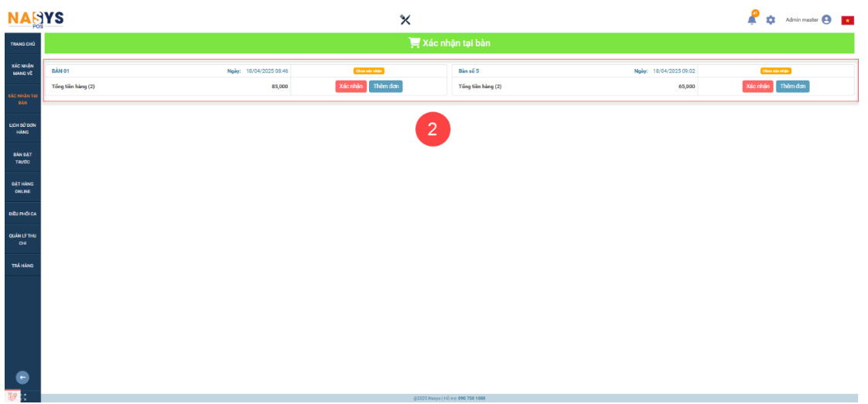Viewport: 868px width, 404px height.
Task: Open Đặt Hàng Online sidebar item
Action: [22, 187]
